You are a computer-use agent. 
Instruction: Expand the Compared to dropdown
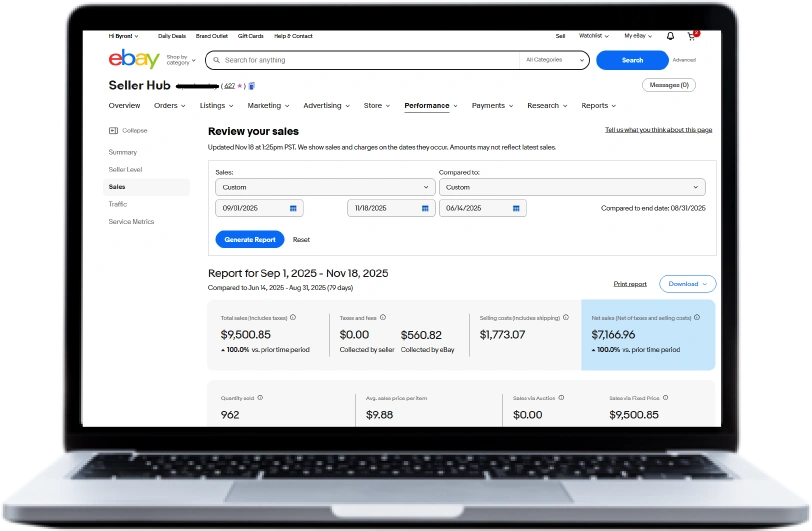(571, 187)
